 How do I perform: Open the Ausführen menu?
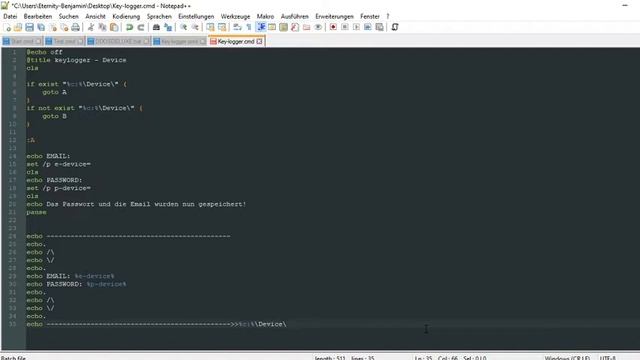295,16
